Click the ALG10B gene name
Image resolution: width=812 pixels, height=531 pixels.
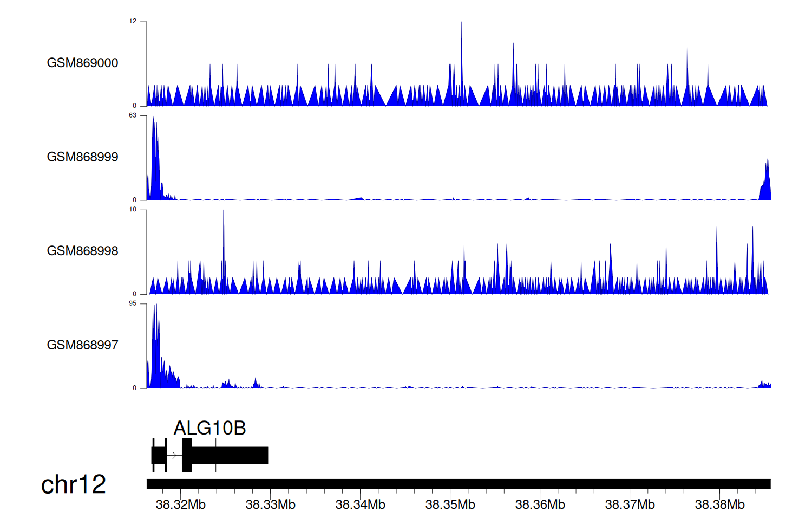click(x=209, y=428)
